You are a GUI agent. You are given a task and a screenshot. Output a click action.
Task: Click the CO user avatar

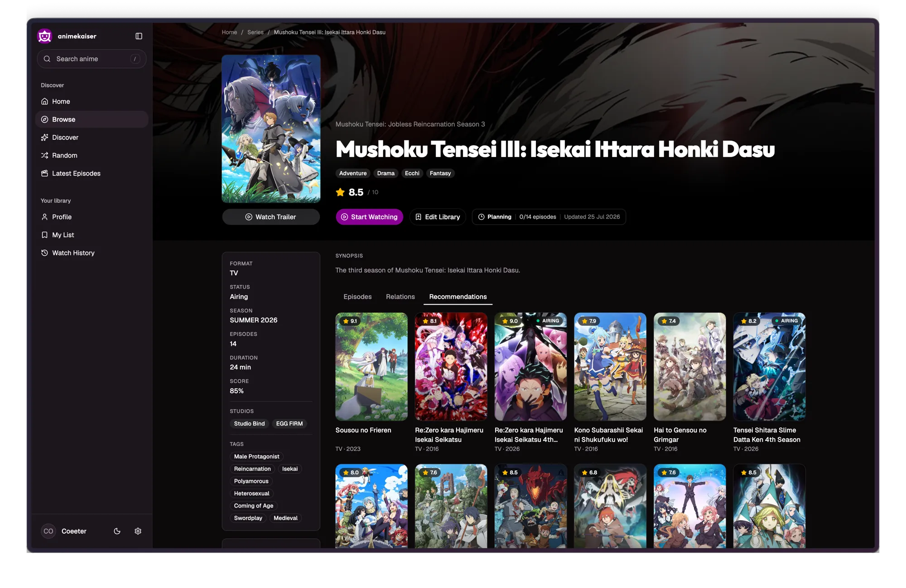point(48,531)
